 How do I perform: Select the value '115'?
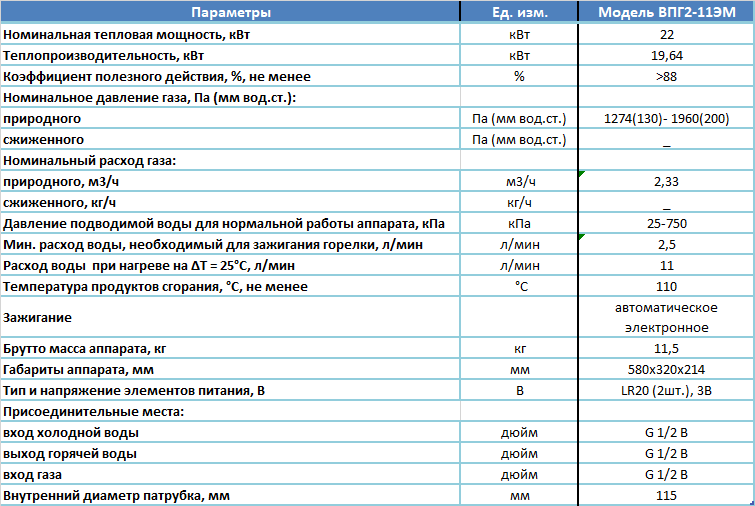(666, 495)
